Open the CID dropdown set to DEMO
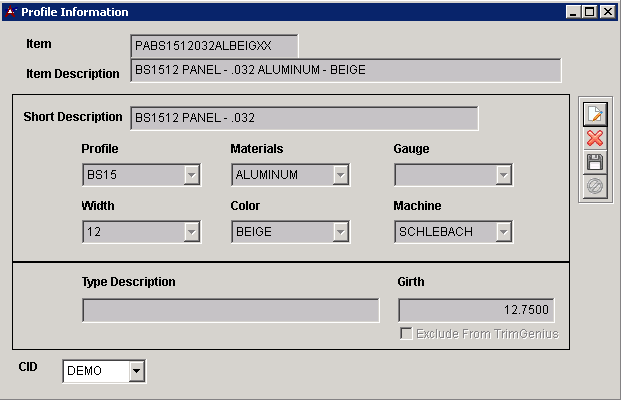The image size is (621, 400). pyautogui.click(x=137, y=371)
